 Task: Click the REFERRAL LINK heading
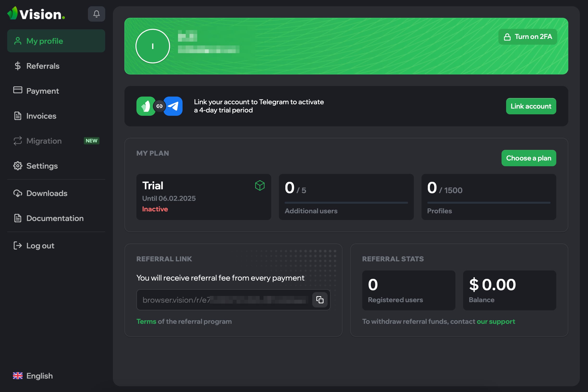coord(164,259)
